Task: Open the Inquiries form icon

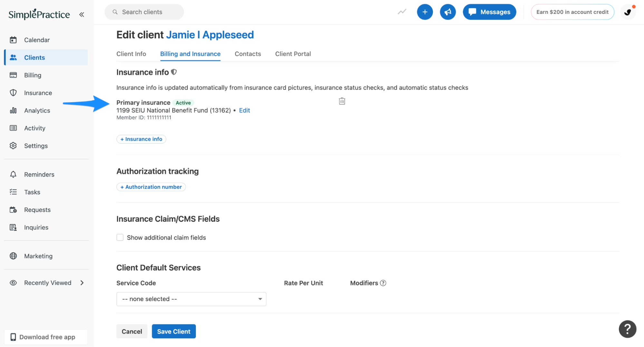Action: [x=13, y=227]
